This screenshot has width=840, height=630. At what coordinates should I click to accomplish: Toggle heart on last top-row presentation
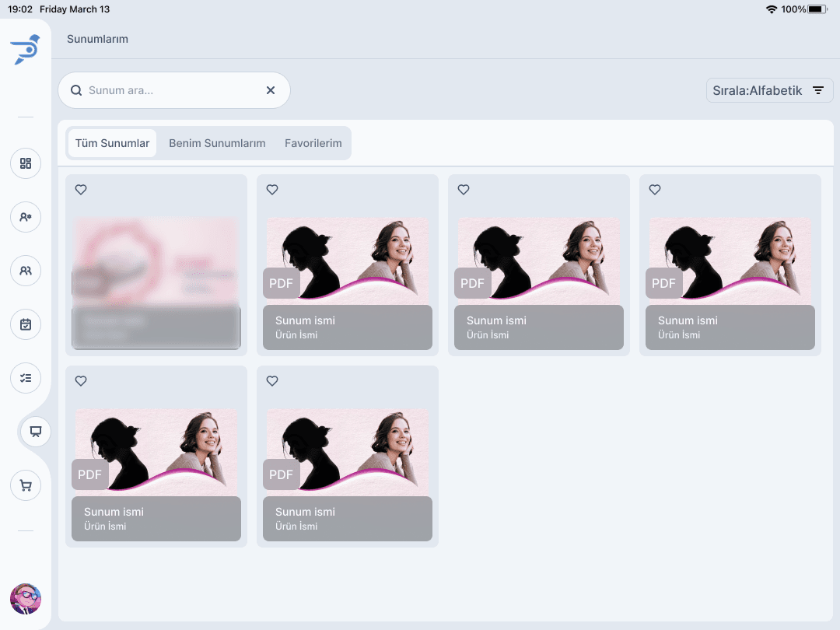(655, 190)
